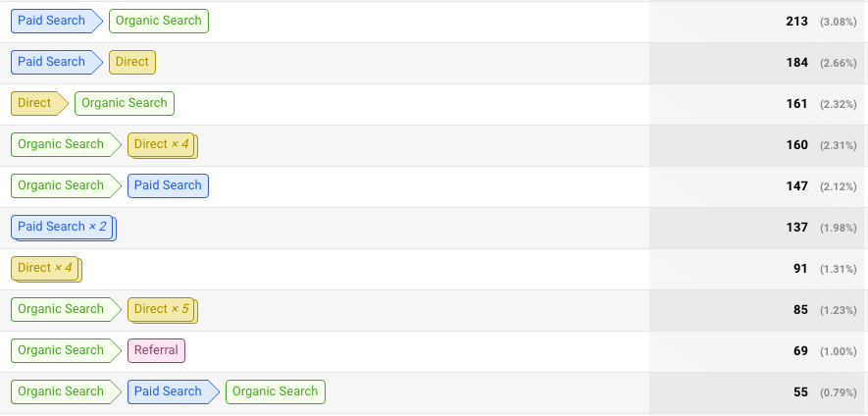The image size is (868, 416).
Task: Select the first Organic Search chip in the 147 row
Action: 66,186
